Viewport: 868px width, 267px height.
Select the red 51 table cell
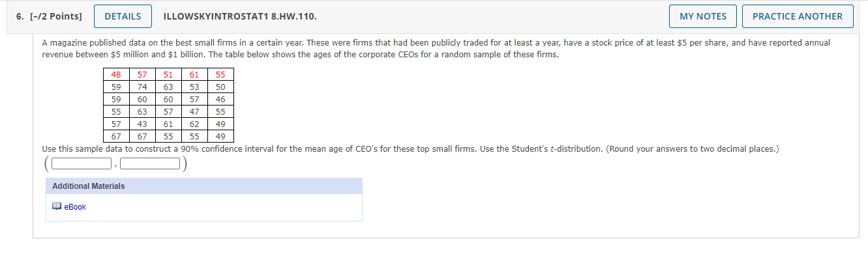168,75
